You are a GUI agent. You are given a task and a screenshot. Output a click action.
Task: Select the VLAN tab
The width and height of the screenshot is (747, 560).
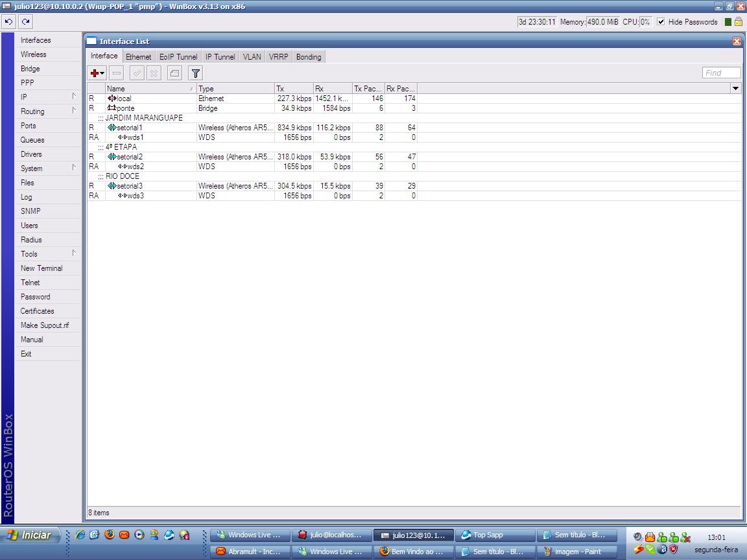(252, 56)
